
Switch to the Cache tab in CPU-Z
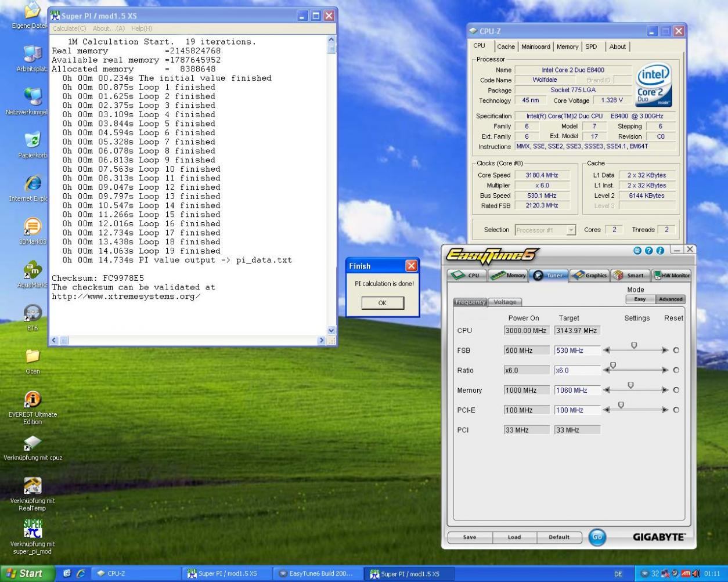coord(506,47)
